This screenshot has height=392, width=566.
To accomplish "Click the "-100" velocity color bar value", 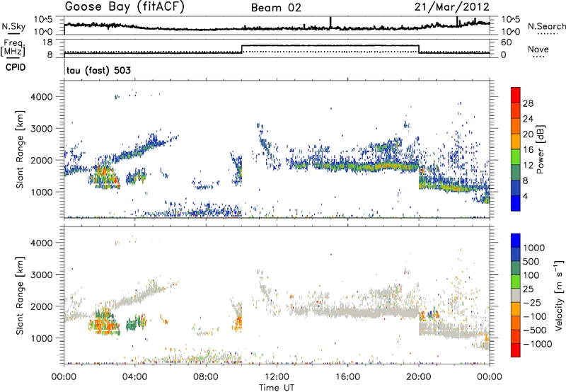I will click(x=534, y=316).
